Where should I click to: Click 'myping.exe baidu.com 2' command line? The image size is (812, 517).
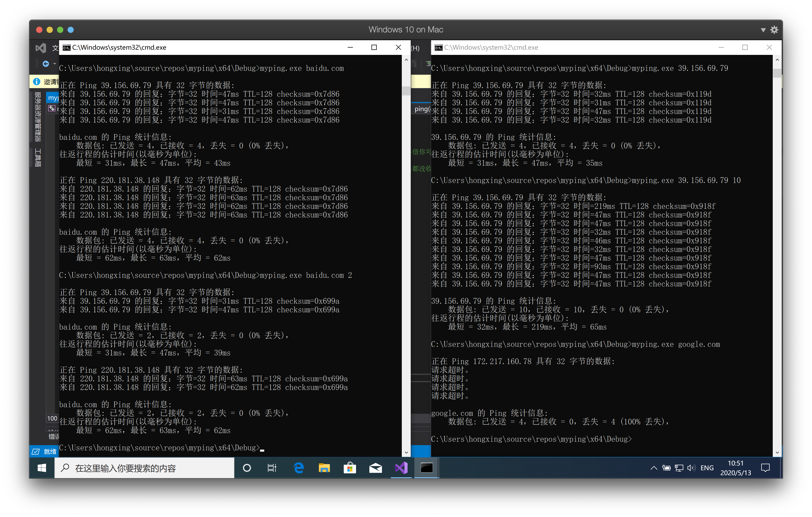pos(205,275)
